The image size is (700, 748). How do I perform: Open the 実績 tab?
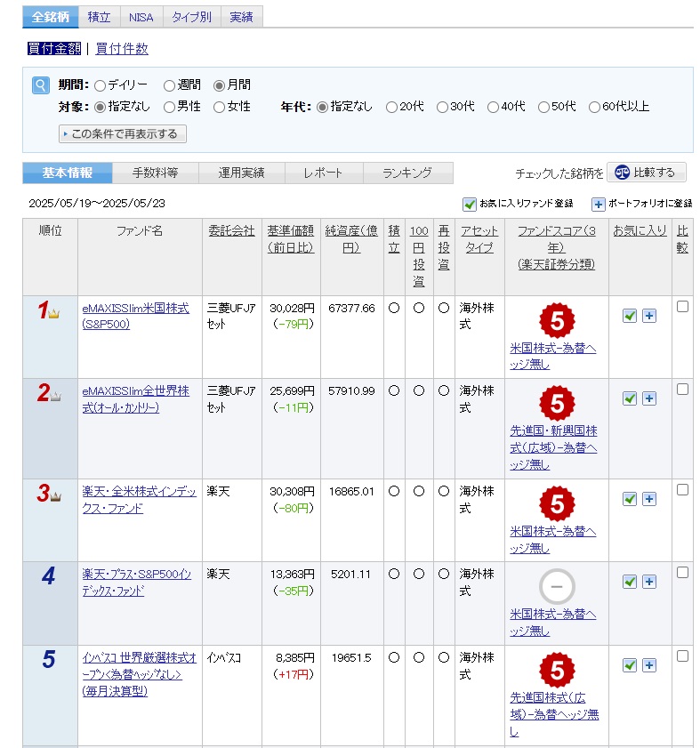tap(241, 17)
